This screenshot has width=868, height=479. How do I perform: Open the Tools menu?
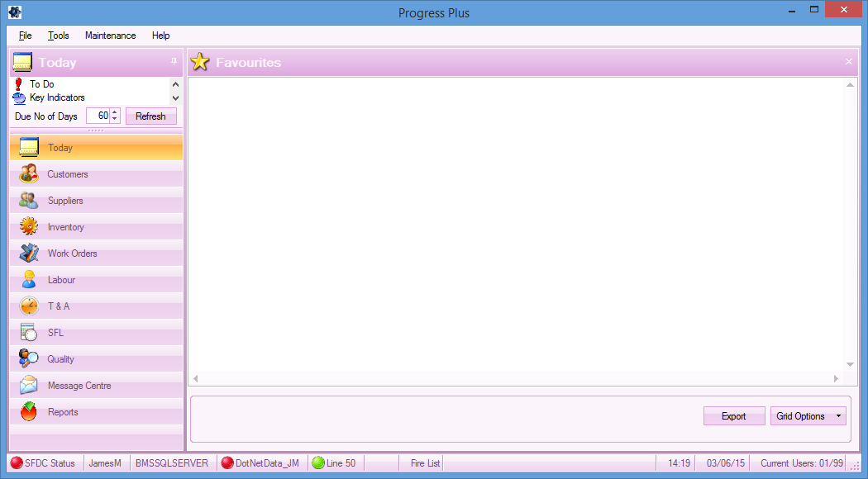click(x=59, y=36)
